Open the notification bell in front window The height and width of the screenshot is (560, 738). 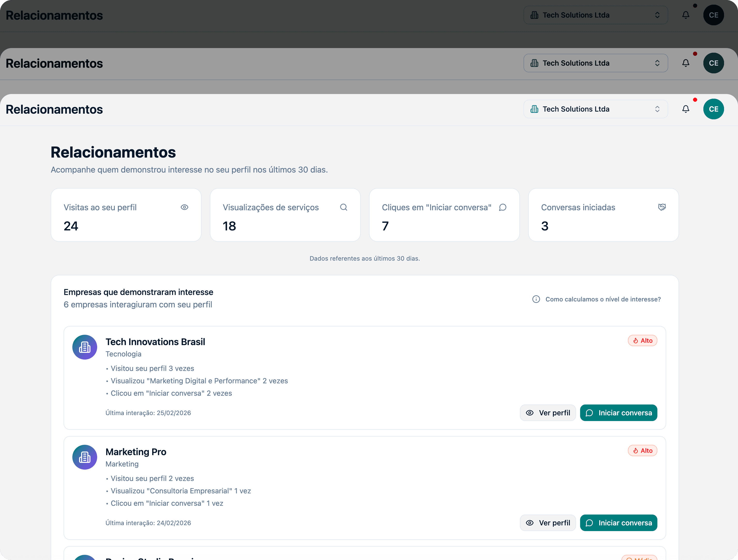click(x=686, y=109)
